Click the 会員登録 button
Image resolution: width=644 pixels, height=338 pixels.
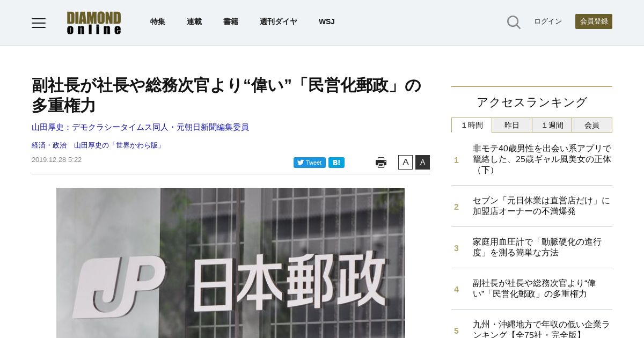pos(594,21)
